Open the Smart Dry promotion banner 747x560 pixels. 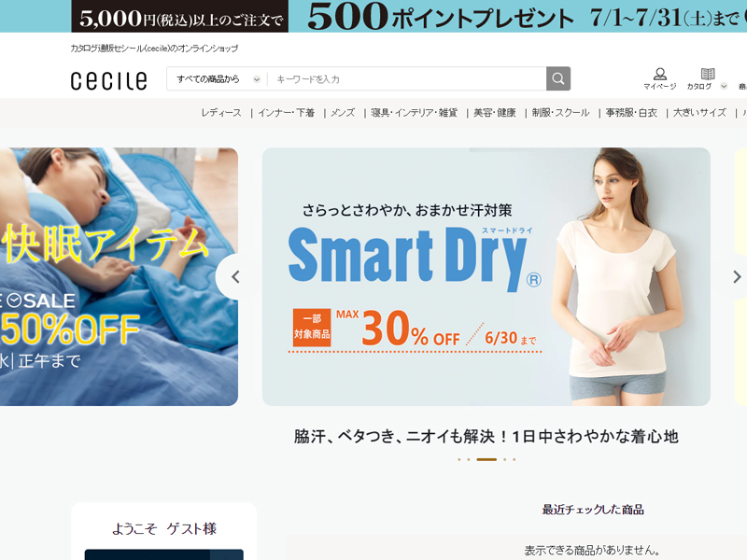tap(486, 276)
